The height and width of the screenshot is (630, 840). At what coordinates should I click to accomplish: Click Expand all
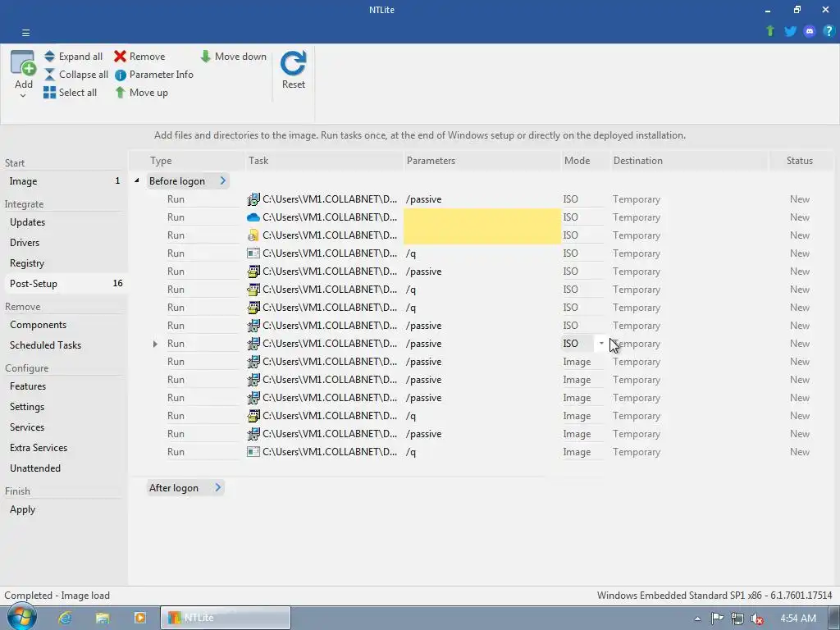tap(73, 57)
